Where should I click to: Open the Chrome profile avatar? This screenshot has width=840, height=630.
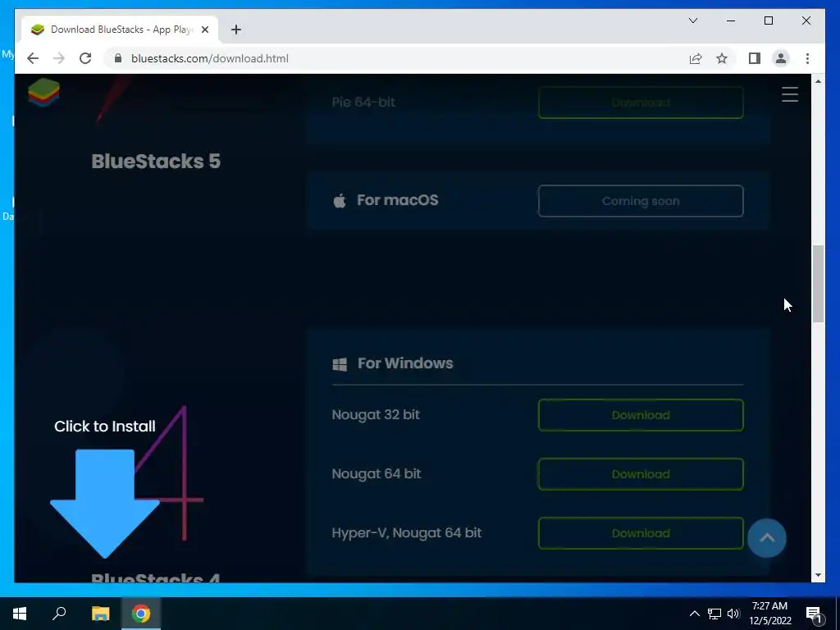781,58
